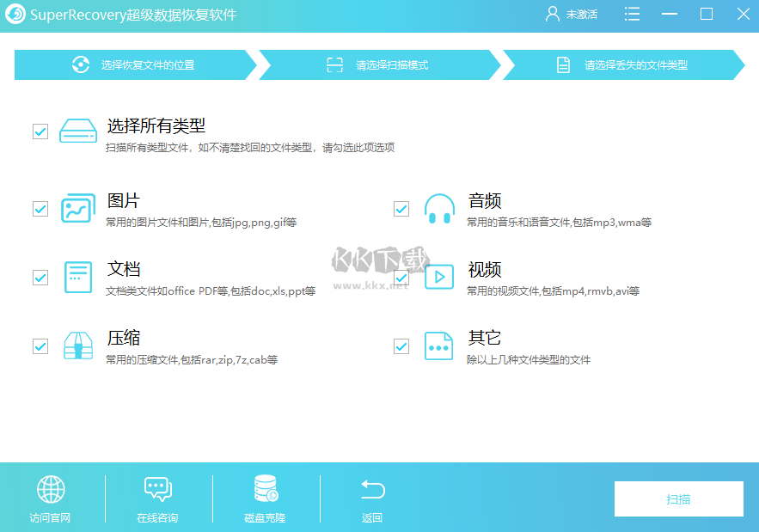The image size is (759, 532).
Task: Click the 音频 (Audio) headphones icon
Action: (x=438, y=208)
